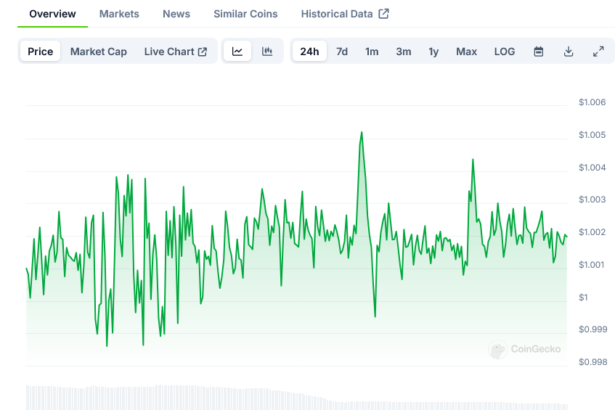The width and height of the screenshot is (615, 410).
Task: Switch to the Markets tab
Action: coord(119,14)
